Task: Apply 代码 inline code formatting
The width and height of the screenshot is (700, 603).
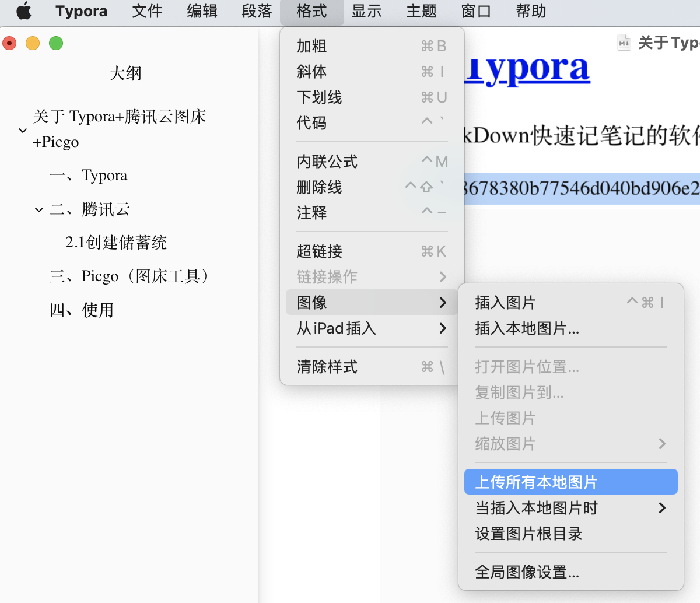Action: point(372,123)
